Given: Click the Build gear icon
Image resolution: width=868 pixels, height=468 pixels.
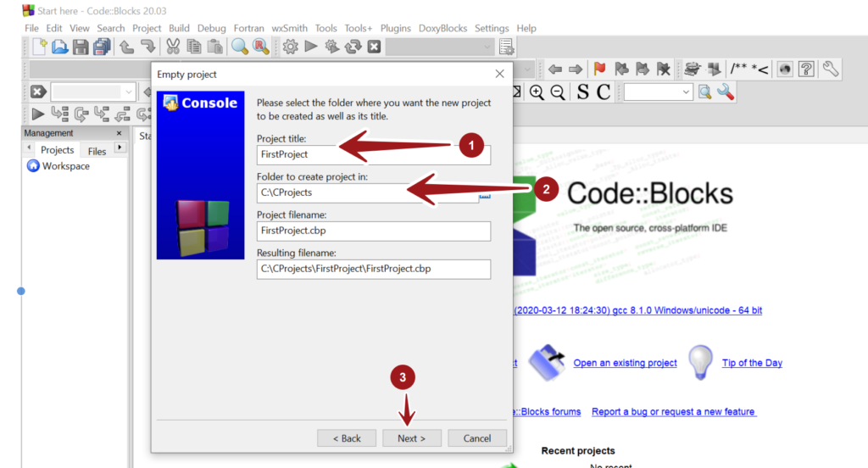Looking at the screenshot, I should 290,47.
